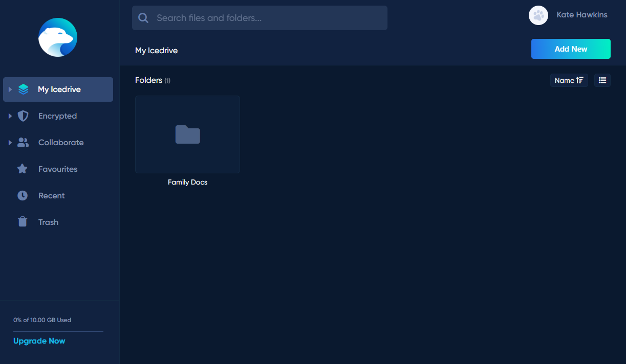Open the Recent clock icon

pos(23,195)
